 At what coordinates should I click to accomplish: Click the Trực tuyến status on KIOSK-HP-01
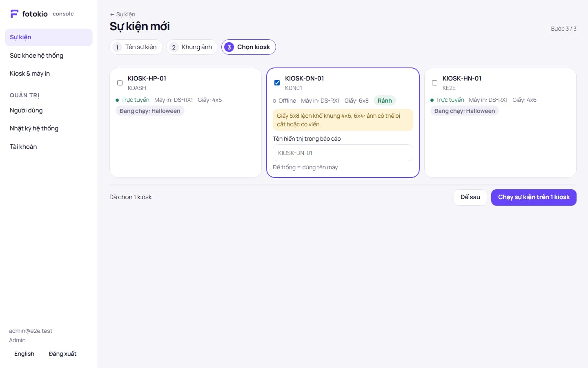pos(132,100)
